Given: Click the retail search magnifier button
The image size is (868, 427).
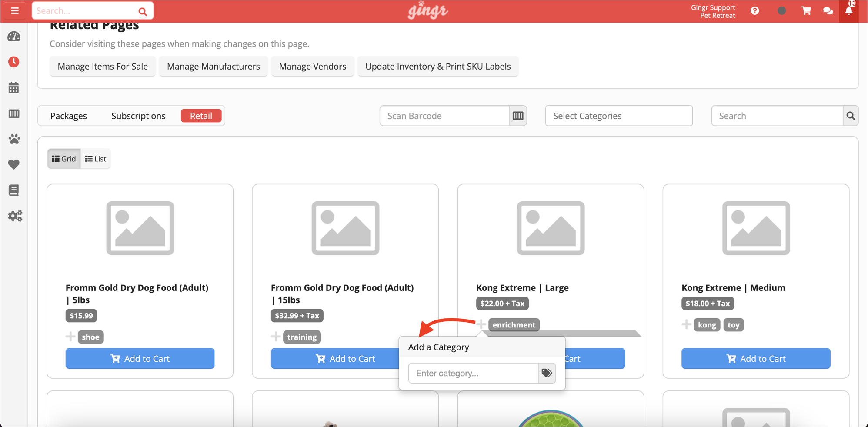Looking at the screenshot, I should coord(851,116).
